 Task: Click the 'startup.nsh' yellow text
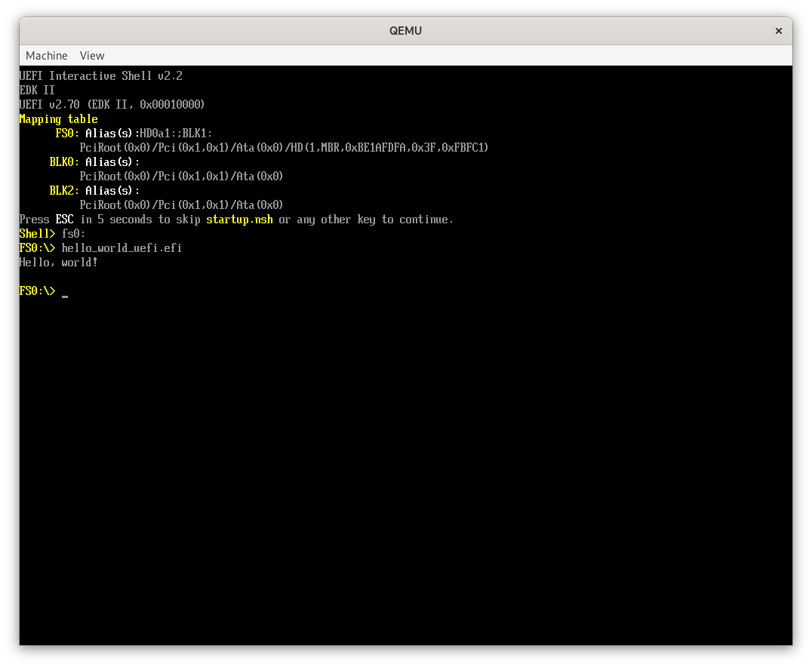pos(239,220)
